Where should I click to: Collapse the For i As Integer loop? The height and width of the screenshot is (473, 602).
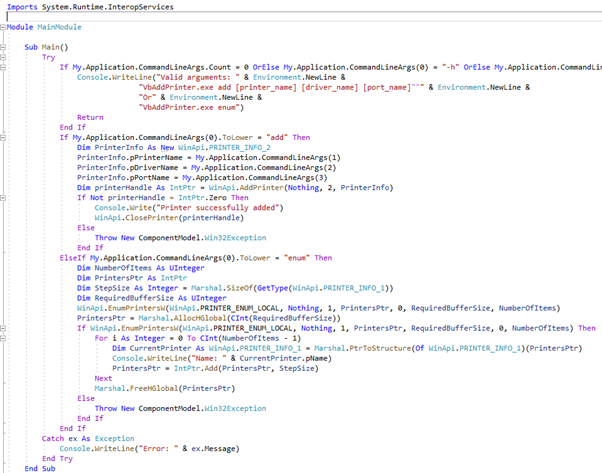pos(4,337)
